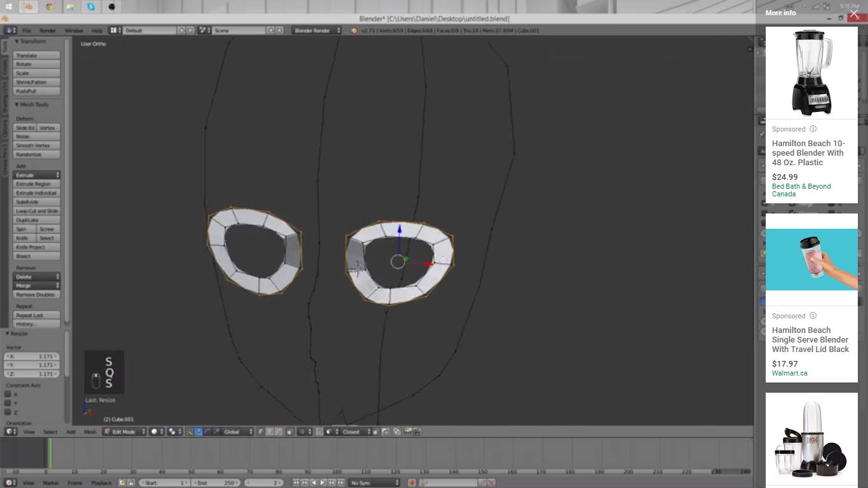Click the Shrink/Fatten button
The image size is (868, 488).
37,82
